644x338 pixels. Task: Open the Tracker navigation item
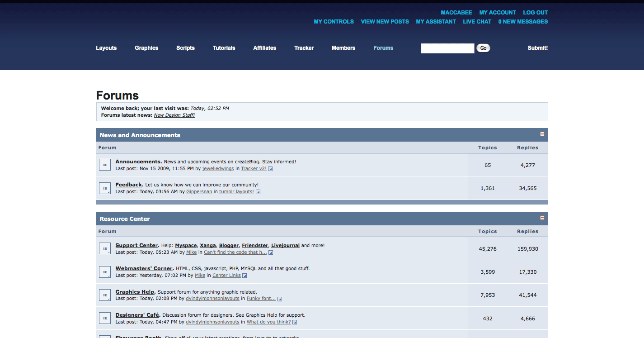click(304, 48)
